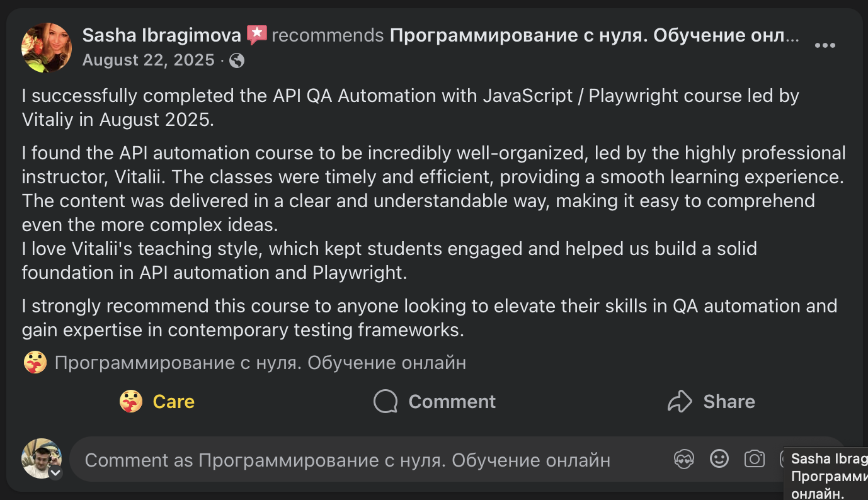868x500 pixels.
Task: Click the page avatar beside comment box
Action: pyautogui.click(x=41, y=458)
